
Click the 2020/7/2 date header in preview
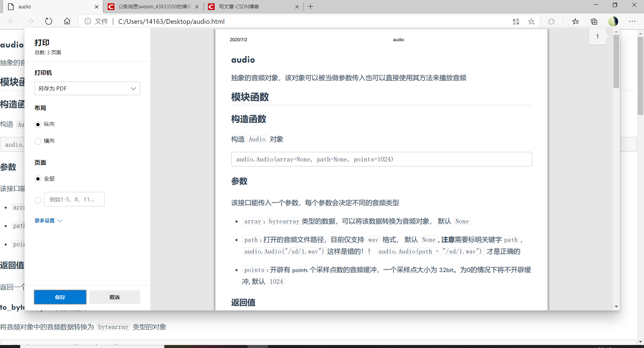pos(238,40)
